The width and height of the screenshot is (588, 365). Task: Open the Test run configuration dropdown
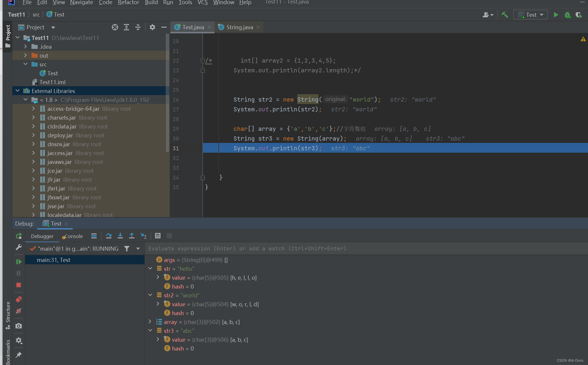pyautogui.click(x=530, y=15)
